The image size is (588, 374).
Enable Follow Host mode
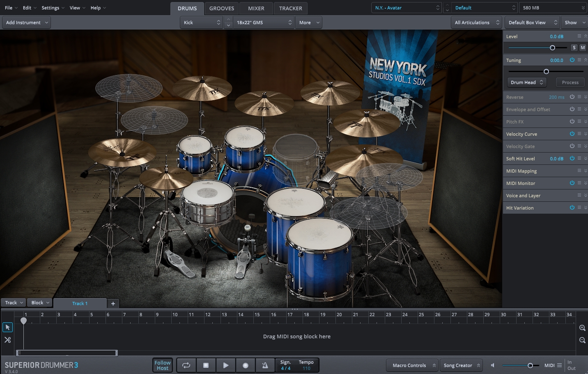coord(162,365)
